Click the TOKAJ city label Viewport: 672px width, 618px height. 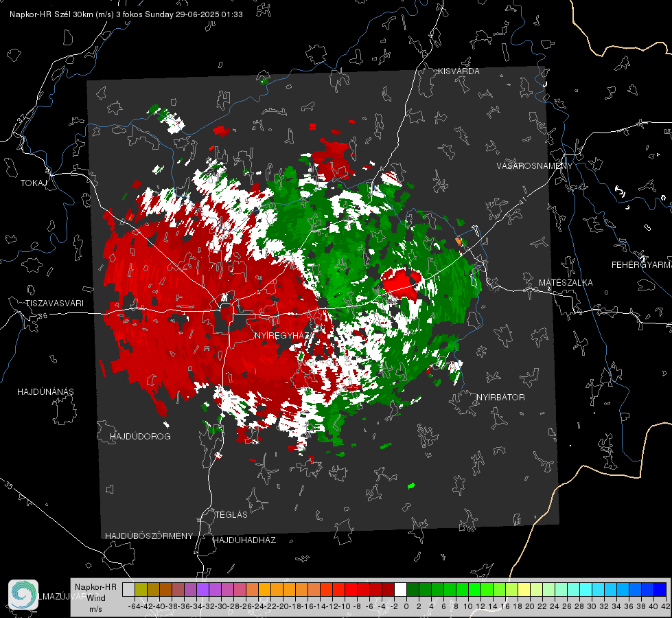click(34, 183)
